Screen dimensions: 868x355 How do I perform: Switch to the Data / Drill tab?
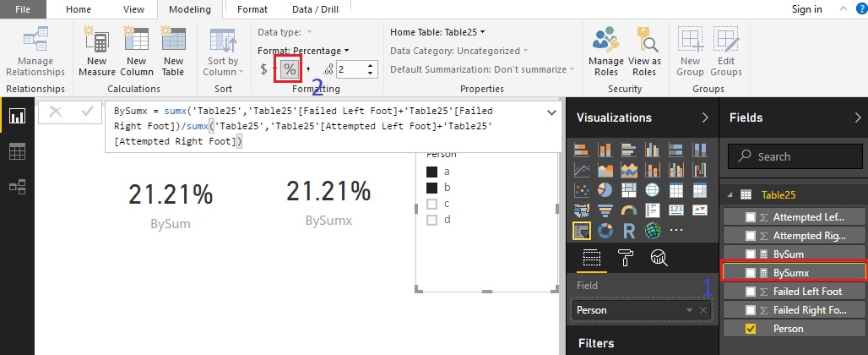pyautogui.click(x=315, y=9)
